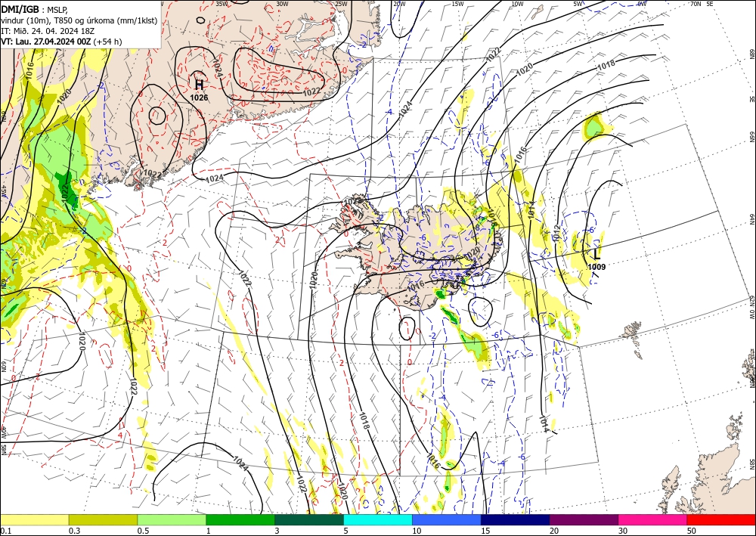The image size is (756, 536).
Task: Click the legend value 15
Action: click(x=485, y=531)
